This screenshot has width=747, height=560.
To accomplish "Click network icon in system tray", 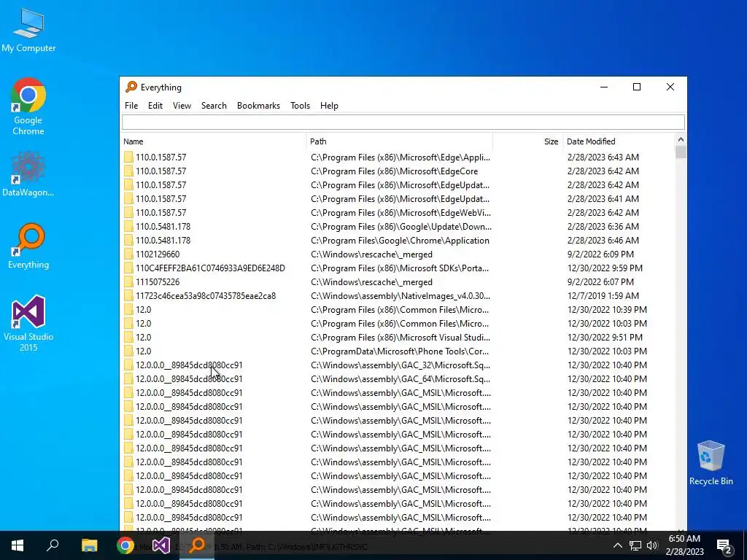I will pos(635,545).
